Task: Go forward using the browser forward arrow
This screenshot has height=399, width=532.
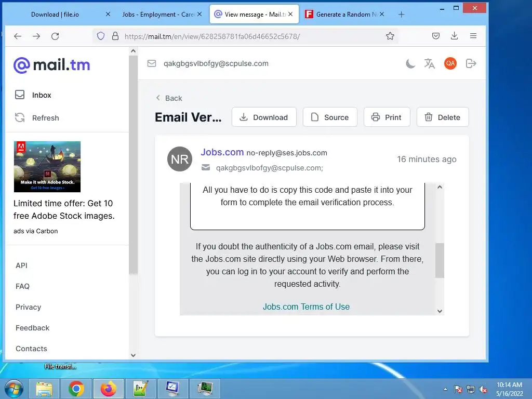Action: 36,36
